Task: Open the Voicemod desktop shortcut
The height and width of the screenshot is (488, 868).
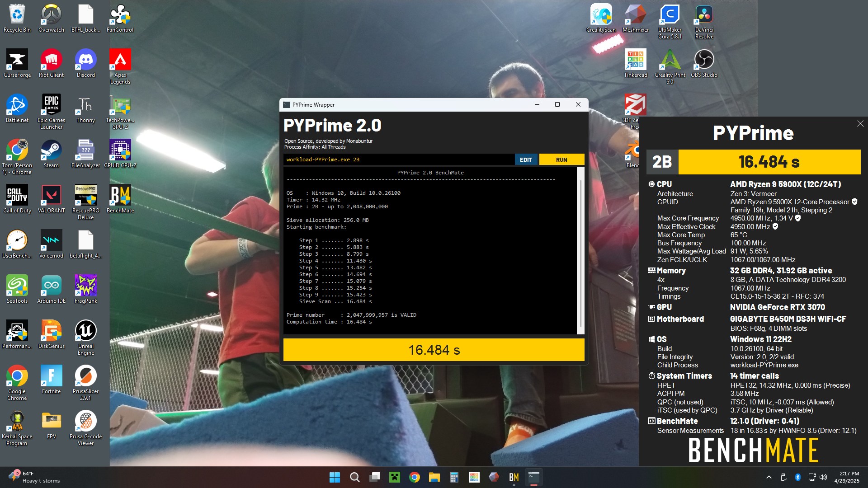Action: point(51,244)
